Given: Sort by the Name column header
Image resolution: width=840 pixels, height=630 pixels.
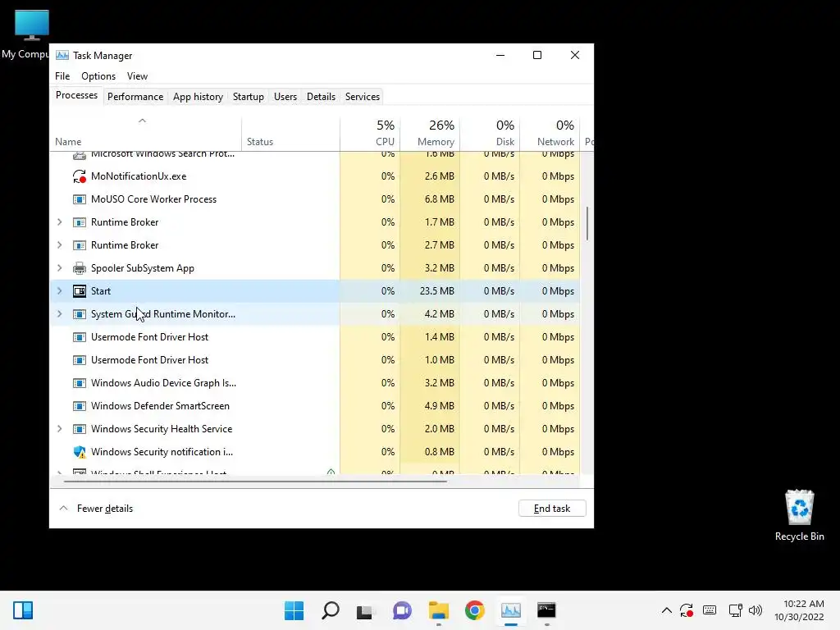Looking at the screenshot, I should tap(145, 134).
